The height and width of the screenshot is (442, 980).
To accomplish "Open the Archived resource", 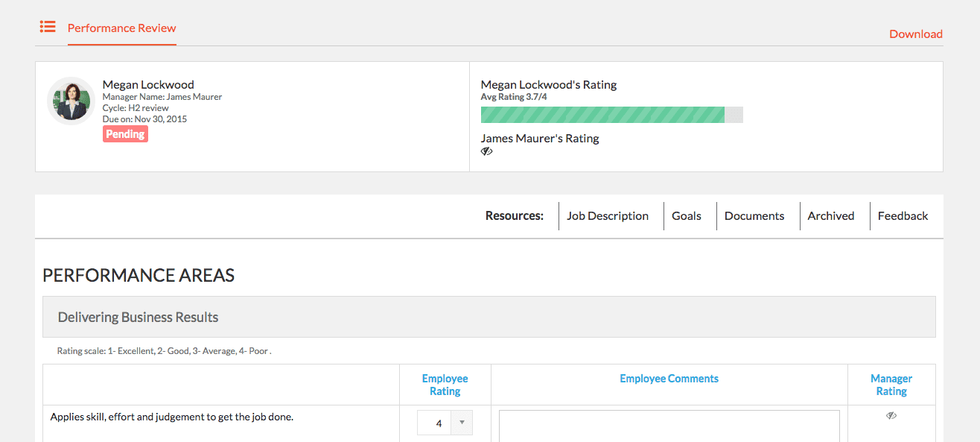I will (831, 216).
